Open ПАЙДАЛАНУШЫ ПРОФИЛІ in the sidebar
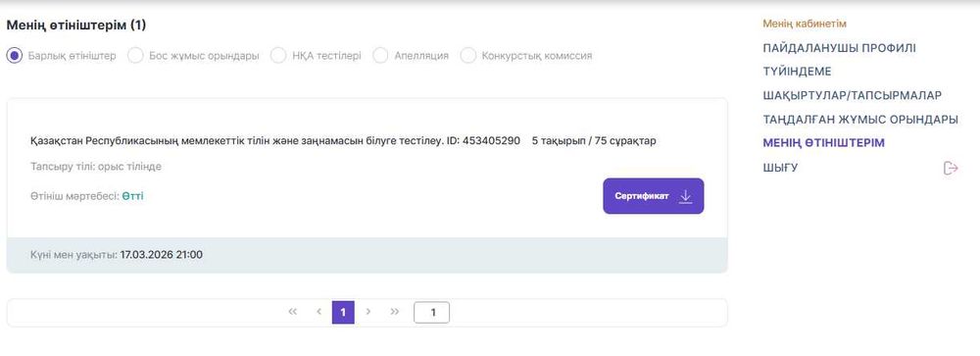This screenshot has height=356, width=980. (840, 48)
